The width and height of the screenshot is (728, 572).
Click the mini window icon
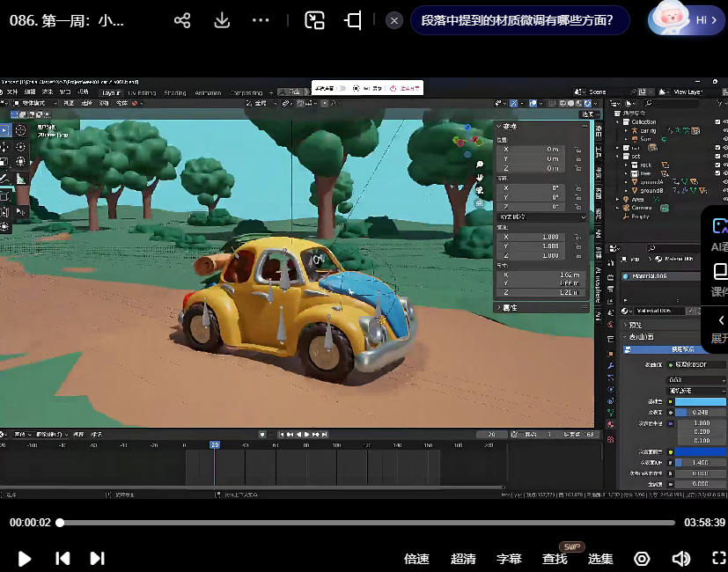pyautogui.click(x=353, y=20)
